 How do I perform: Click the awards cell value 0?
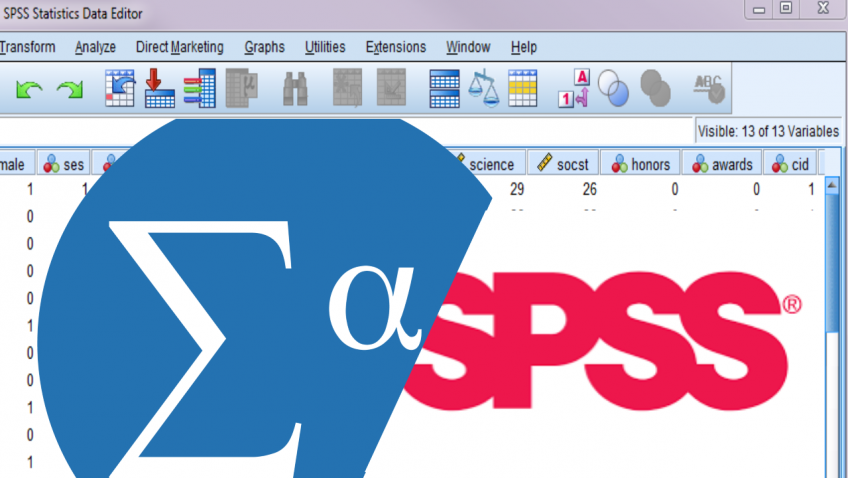[x=757, y=189]
